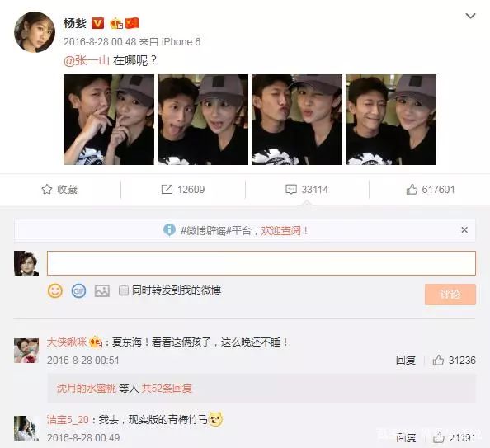The width and height of the screenshot is (490, 448).
Task: Insert a GIF using the GIF icon
Action: (78, 291)
